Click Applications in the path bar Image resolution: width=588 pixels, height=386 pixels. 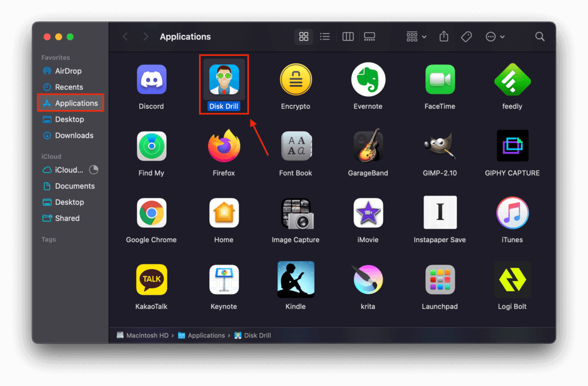coord(201,335)
